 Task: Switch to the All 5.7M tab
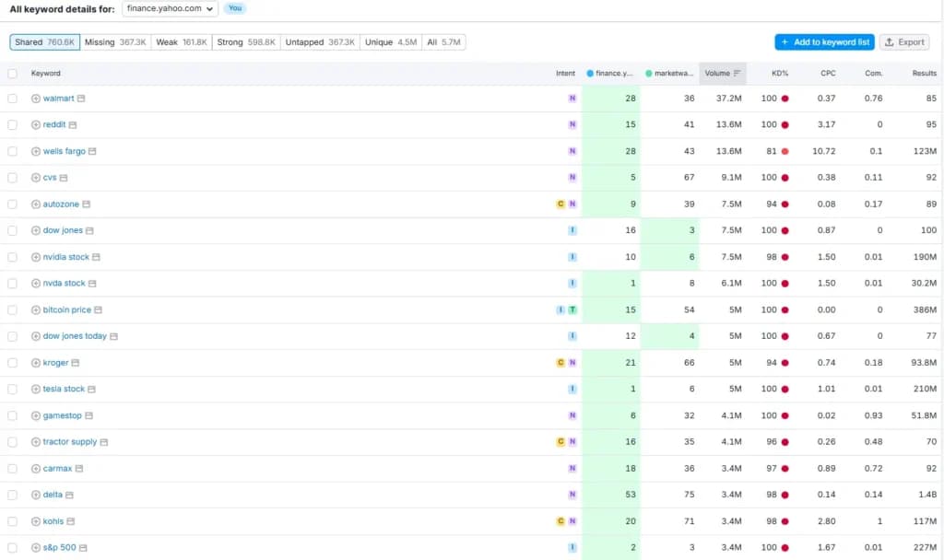click(x=443, y=42)
